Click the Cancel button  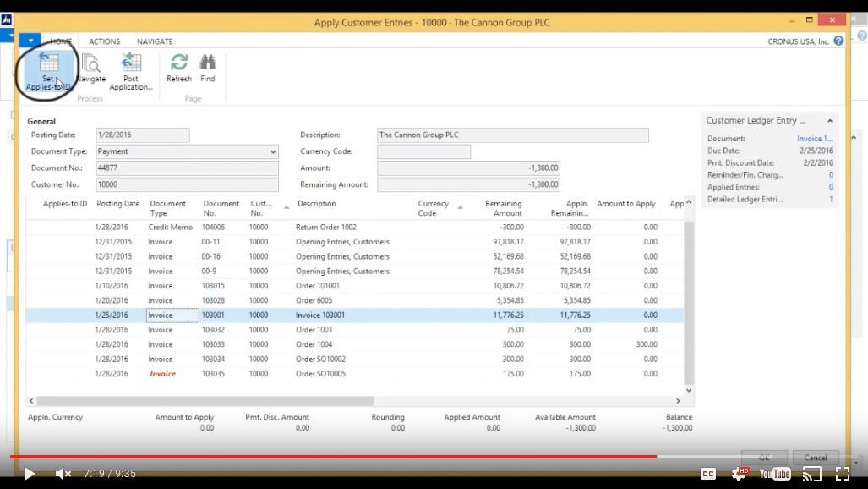coord(816,458)
